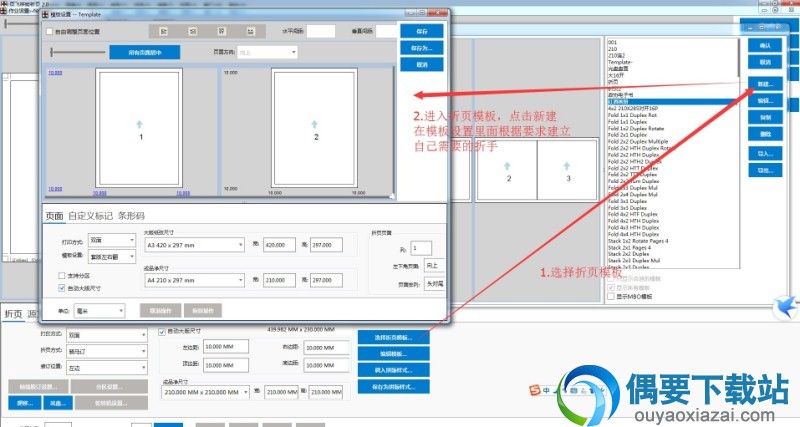Open 打印方式 双面 dropdown in main window
This screenshot has width=800, height=427.
tap(107, 335)
